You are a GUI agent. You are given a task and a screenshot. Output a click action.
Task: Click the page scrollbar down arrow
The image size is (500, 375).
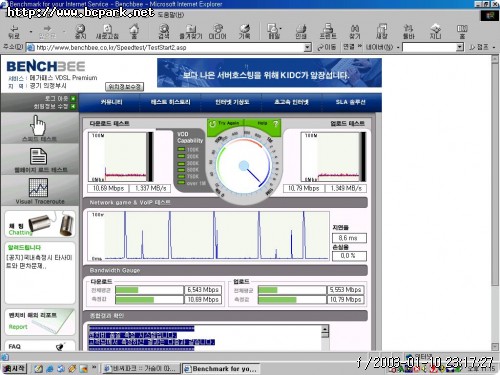[x=495, y=347]
